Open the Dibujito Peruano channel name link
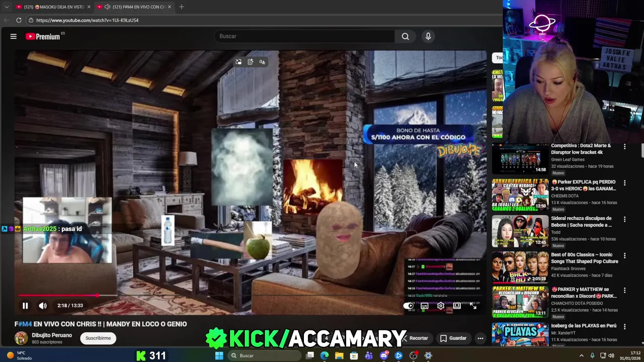This screenshot has width=644, height=362. pyautogui.click(x=52, y=335)
